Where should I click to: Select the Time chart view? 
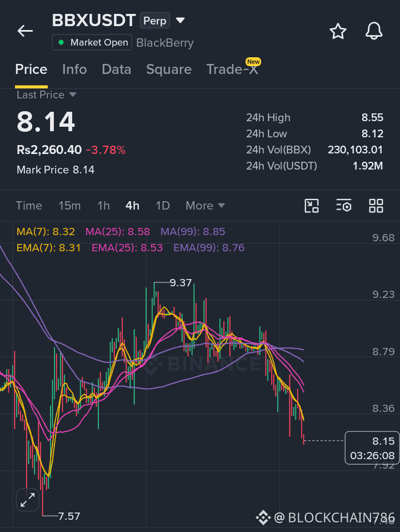29,206
